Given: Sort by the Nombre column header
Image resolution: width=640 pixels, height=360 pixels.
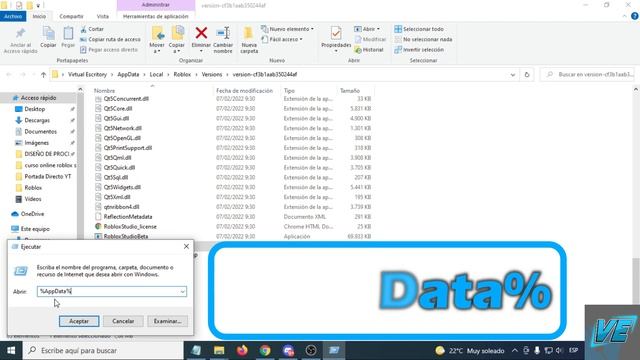Looking at the screenshot, I should point(104,91).
